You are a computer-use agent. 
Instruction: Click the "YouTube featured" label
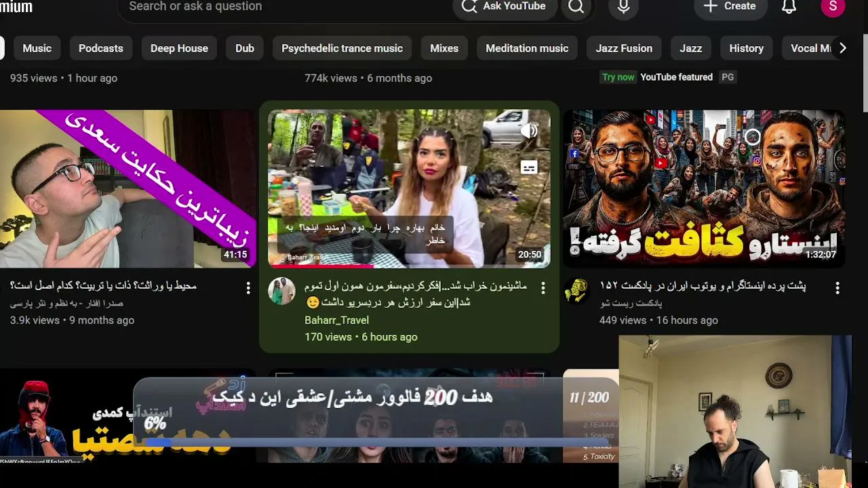(x=677, y=77)
